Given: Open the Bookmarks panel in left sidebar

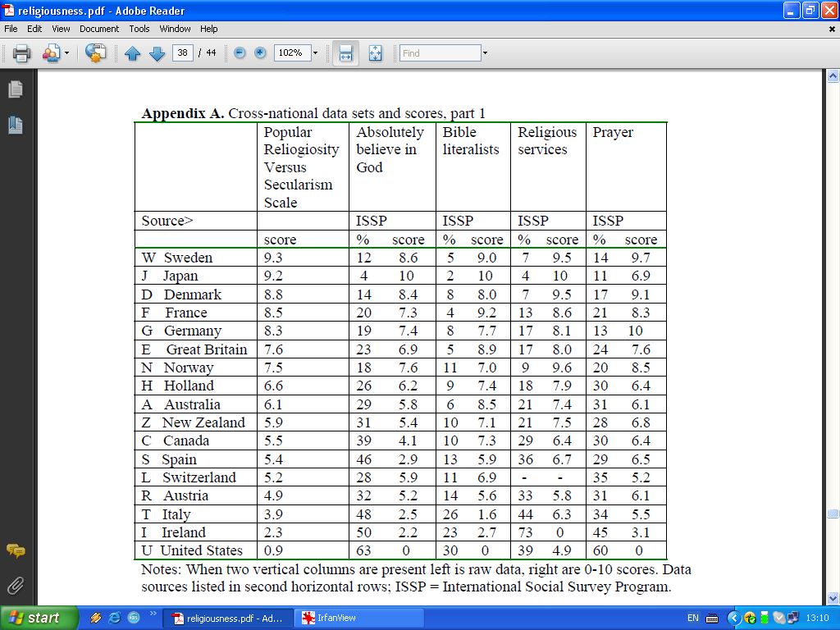Looking at the screenshot, I should (15, 125).
